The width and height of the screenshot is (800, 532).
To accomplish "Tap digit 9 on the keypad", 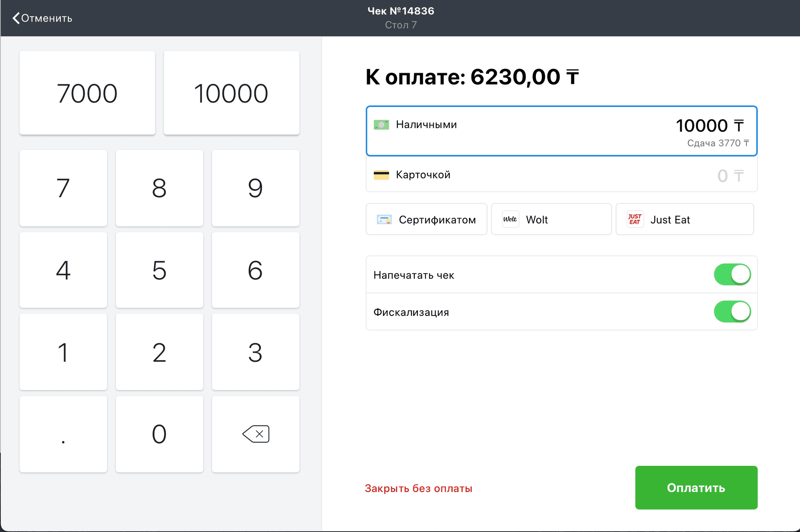I will 255,188.
